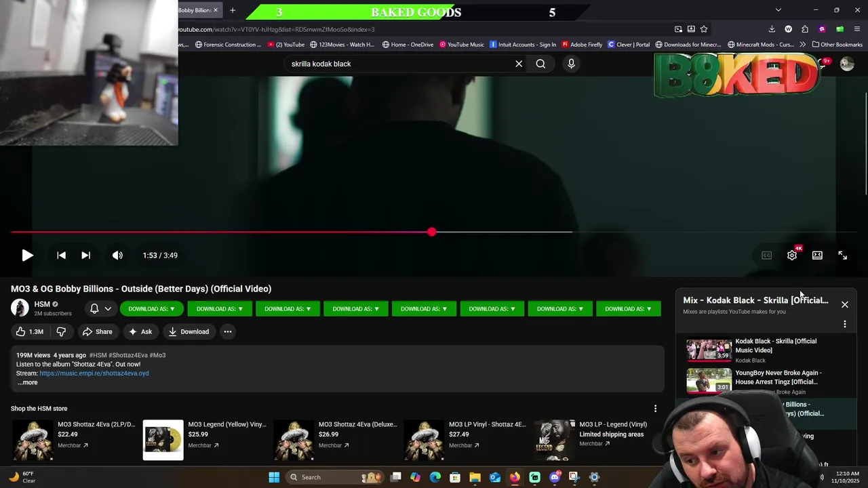Open the YouTube Music bookmark

pyautogui.click(x=462, y=45)
